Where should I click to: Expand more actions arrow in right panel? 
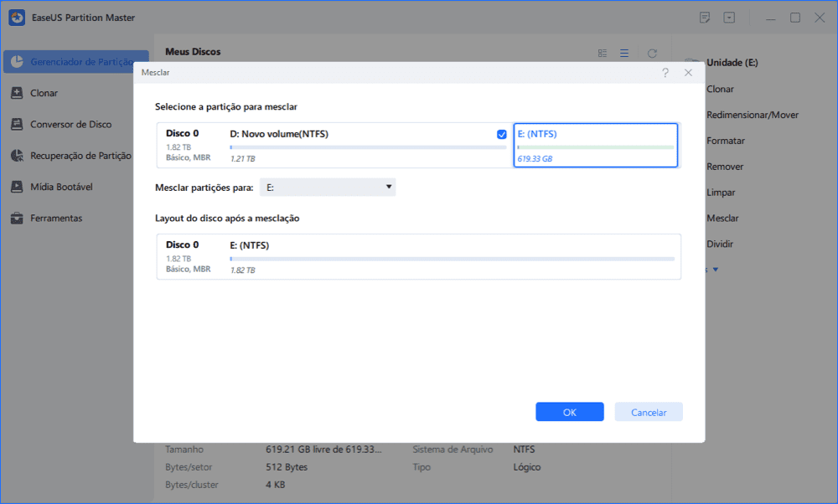715,270
